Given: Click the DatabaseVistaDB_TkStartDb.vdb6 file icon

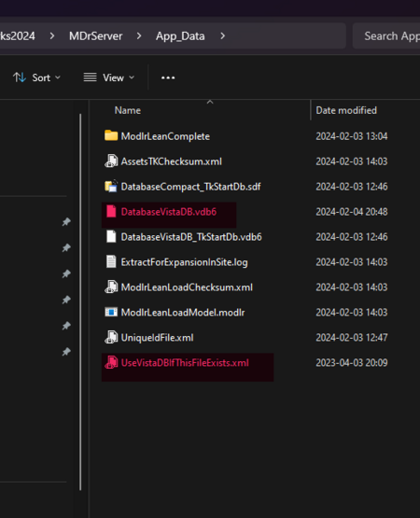Looking at the screenshot, I should coord(111,236).
